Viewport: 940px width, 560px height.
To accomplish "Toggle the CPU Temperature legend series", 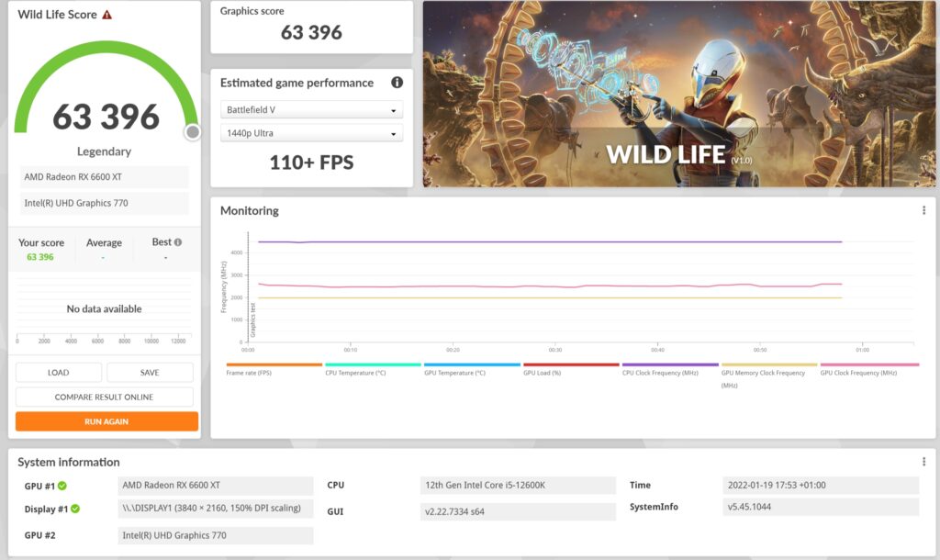I will (355, 373).
